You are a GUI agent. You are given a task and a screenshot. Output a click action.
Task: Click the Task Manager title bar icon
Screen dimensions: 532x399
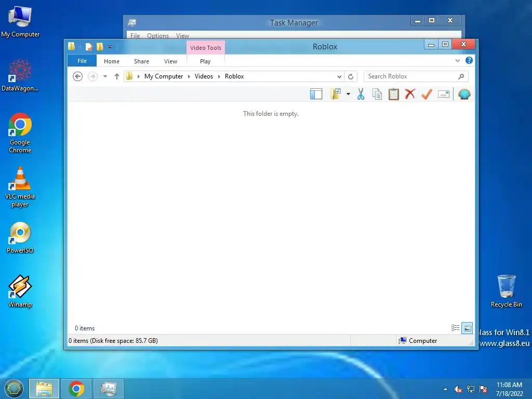point(132,23)
